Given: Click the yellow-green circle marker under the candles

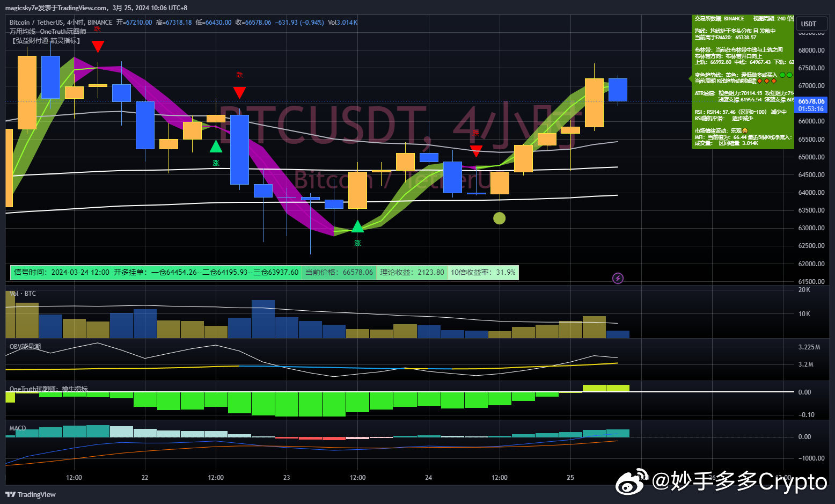Looking at the screenshot, I should (500, 218).
